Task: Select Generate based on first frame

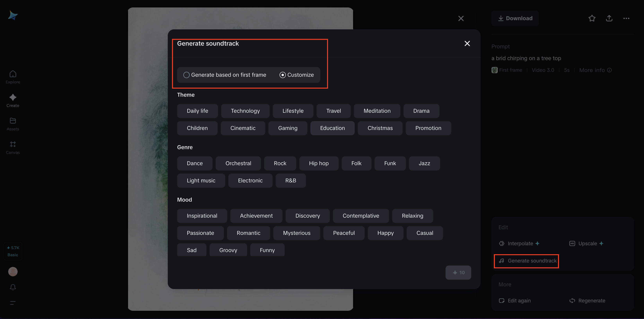Action: click(187, 75)
